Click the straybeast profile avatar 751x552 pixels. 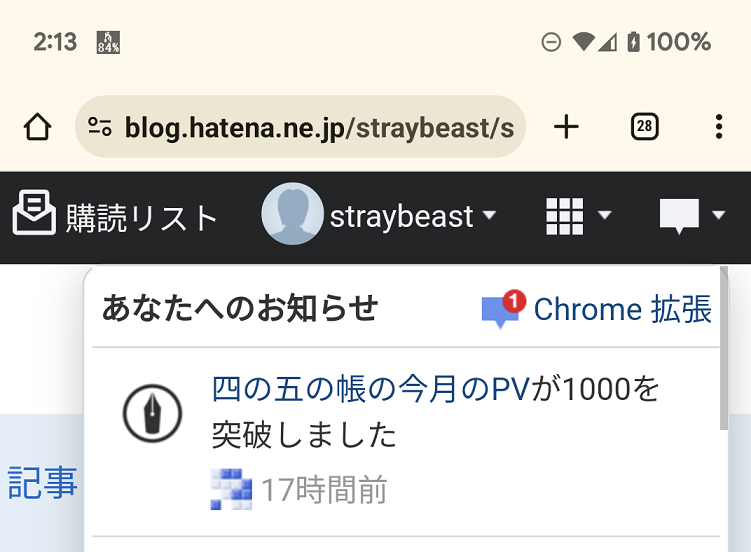[292, 214]
